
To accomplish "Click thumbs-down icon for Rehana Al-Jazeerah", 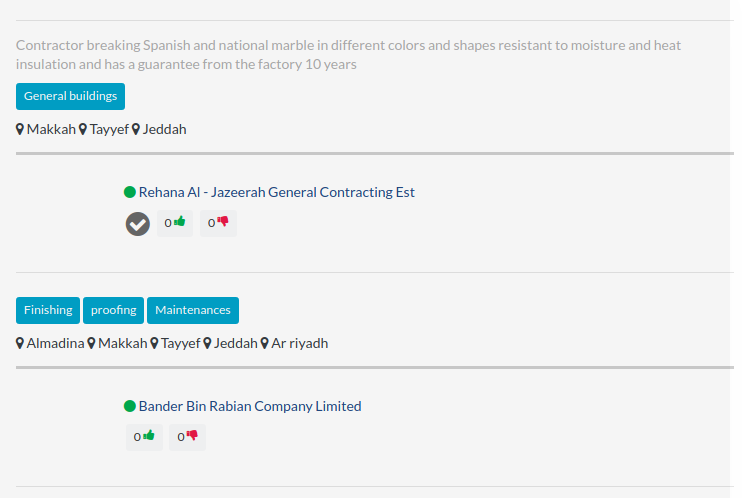I will [x=222, y=222].
